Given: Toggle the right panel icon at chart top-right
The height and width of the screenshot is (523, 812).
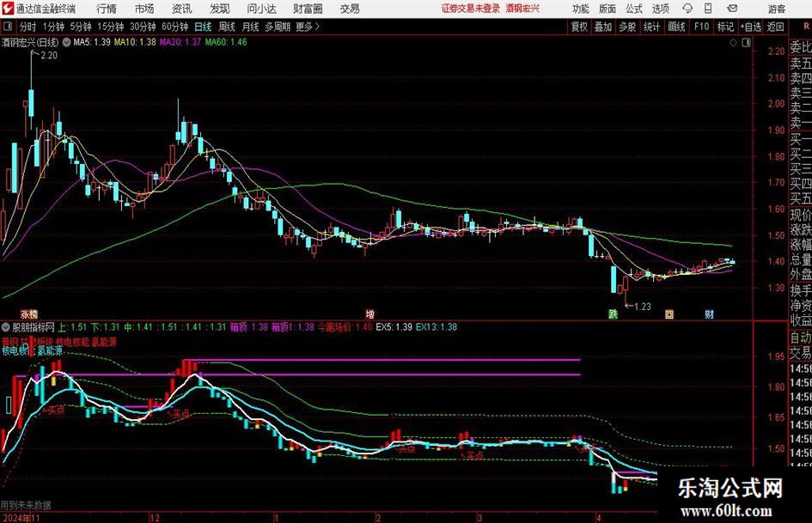Looking at the screenshot, I should click(746, 43).
